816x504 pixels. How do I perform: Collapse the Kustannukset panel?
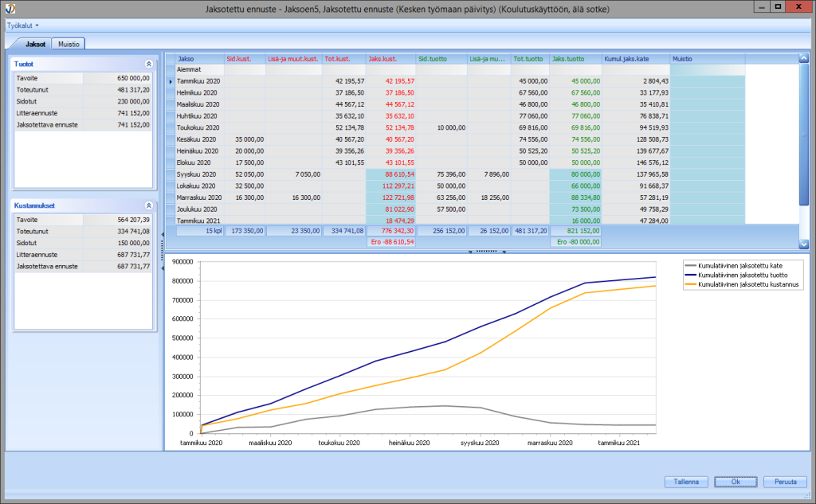coord(148,205)
